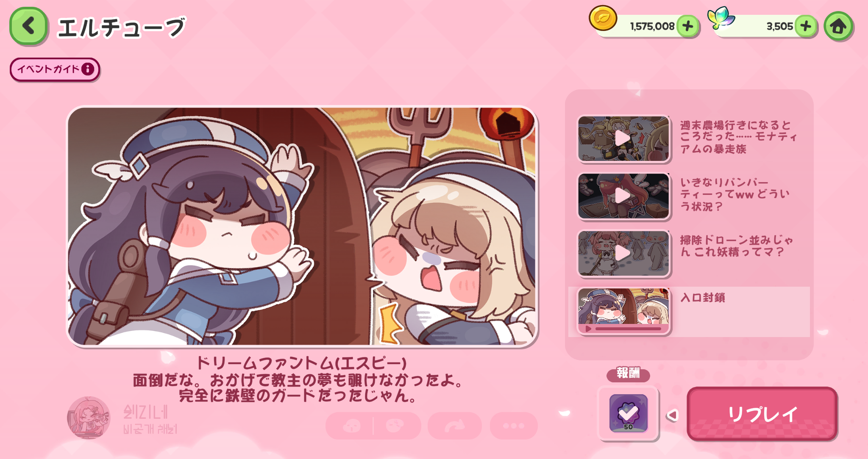Tap the faded like face icon
868x459 pixels.
(351, 426)
